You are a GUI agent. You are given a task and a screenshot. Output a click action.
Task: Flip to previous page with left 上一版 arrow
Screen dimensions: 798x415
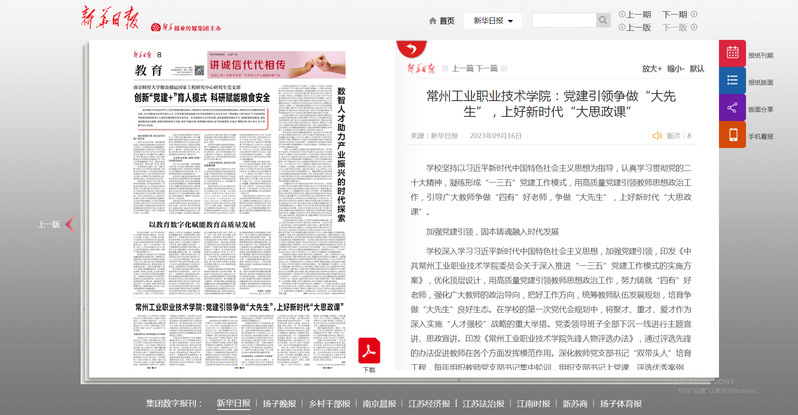69,224
